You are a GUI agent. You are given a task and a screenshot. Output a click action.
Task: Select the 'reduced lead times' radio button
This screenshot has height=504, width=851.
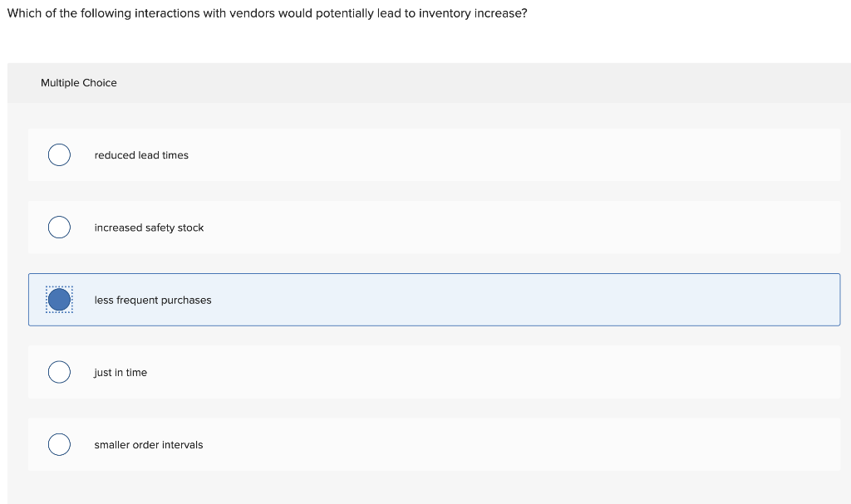pyautogui.click(x=59, y=155)
